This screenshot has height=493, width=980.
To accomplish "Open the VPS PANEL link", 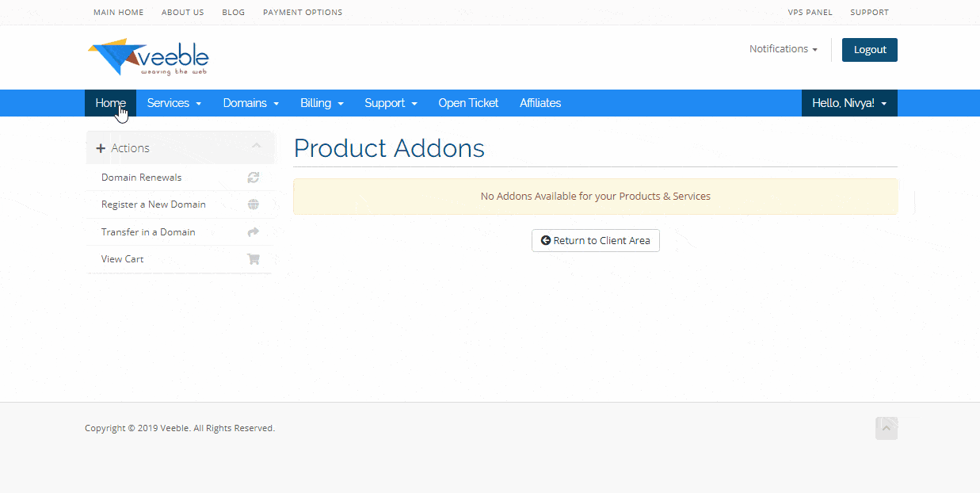I will [810, 13].
